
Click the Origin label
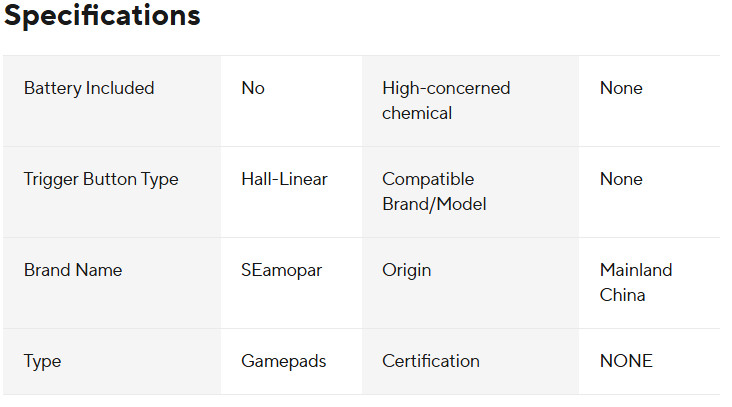tap(406, 270)
